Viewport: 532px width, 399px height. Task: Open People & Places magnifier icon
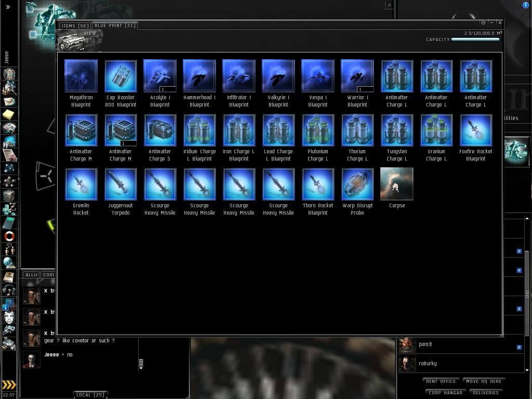[9, 88]
